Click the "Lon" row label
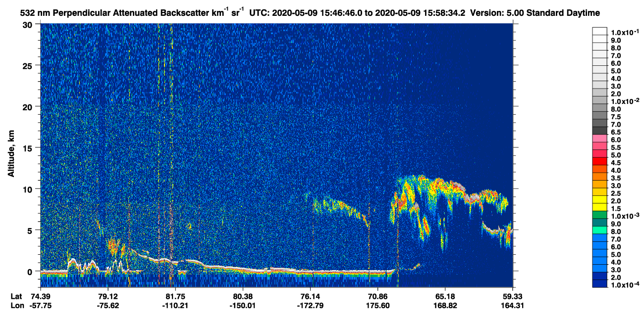This screenshot has height=330, width=644. pyautogui.click(x=17, y=306)
